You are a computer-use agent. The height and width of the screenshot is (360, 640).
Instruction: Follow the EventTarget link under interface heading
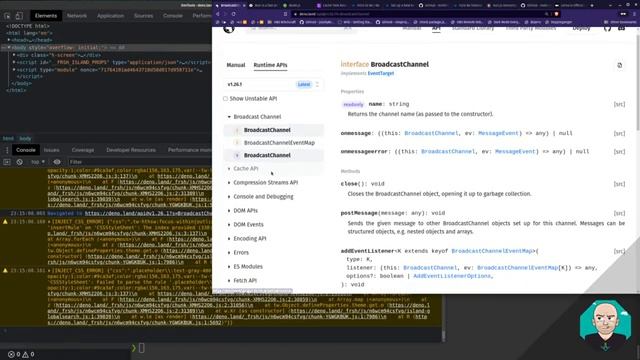pos(381,73)
